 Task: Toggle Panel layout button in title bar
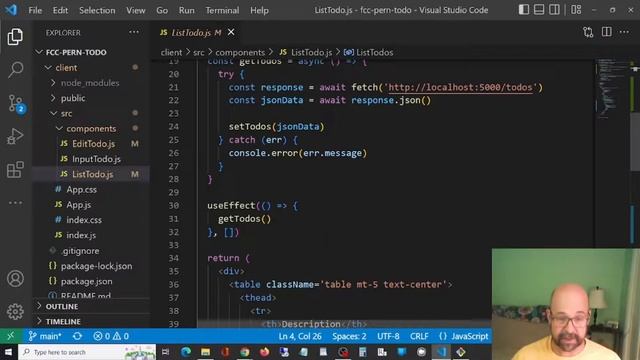[x=539, y=10]
